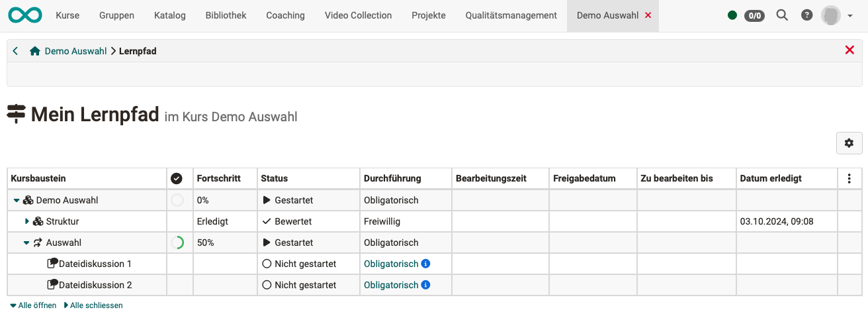The width and height of the screenshot is (868, 324).
Task: Click the Dateidiskussion 1 node icon
Action: pyautogui.click(x=53, y=264)
